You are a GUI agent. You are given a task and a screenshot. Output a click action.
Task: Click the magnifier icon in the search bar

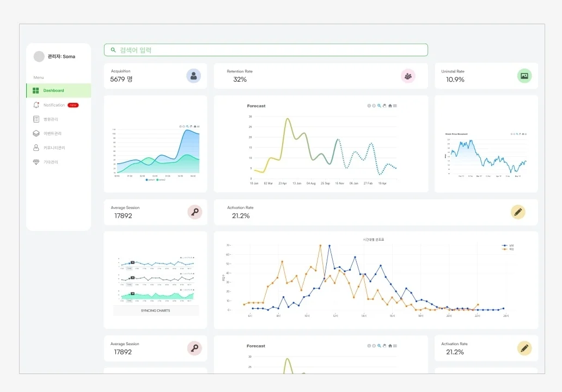113,50
